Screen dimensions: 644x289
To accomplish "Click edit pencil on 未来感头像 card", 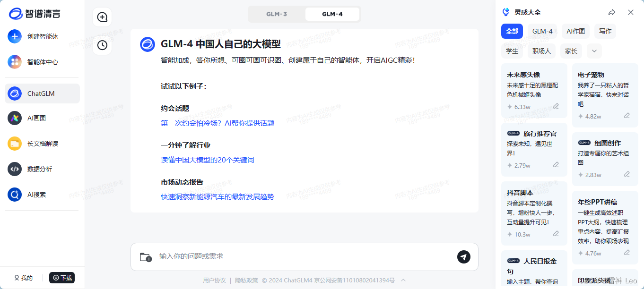I will [x=556, y=106].
